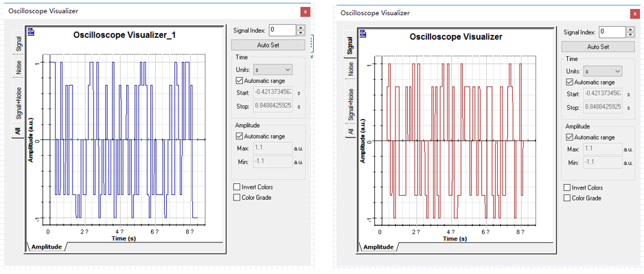Close the right Oscilloscope Visualizer window

[635, 14]
